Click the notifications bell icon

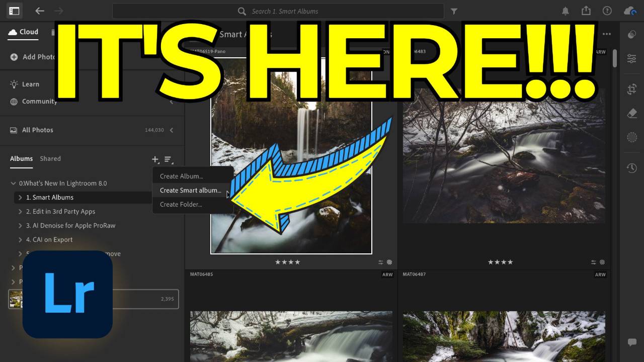565,11
